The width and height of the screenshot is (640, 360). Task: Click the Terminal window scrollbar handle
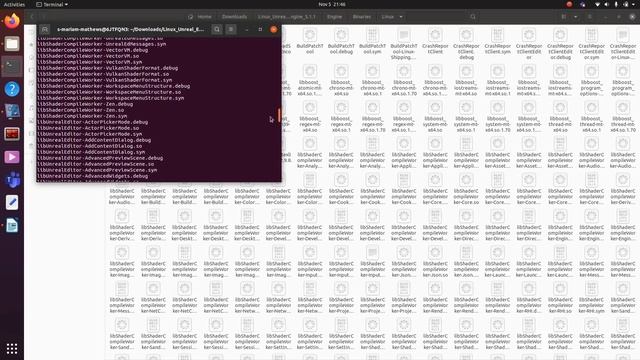point(279,115)
